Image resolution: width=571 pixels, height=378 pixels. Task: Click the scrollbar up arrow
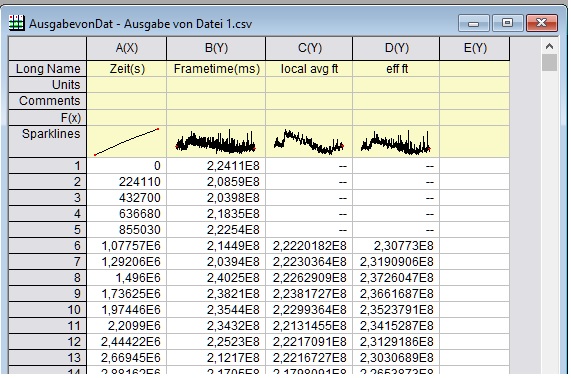click(x=549, y=46)
